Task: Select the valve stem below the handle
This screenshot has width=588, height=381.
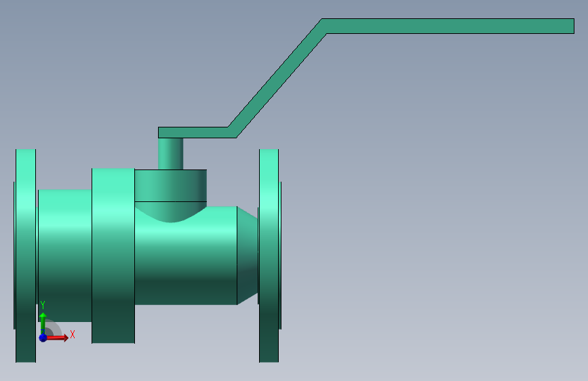Action: click(171, 154)
